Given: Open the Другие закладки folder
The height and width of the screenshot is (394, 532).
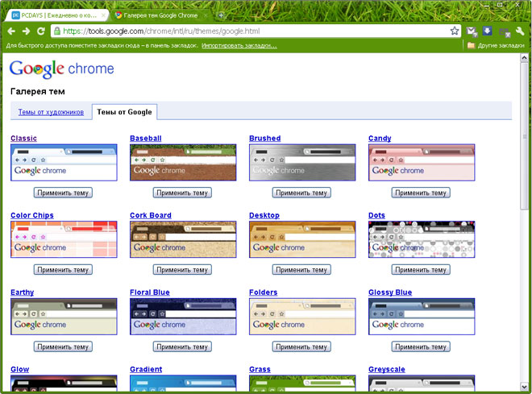Looking at the screenshot, I should (x=496, y=45).
